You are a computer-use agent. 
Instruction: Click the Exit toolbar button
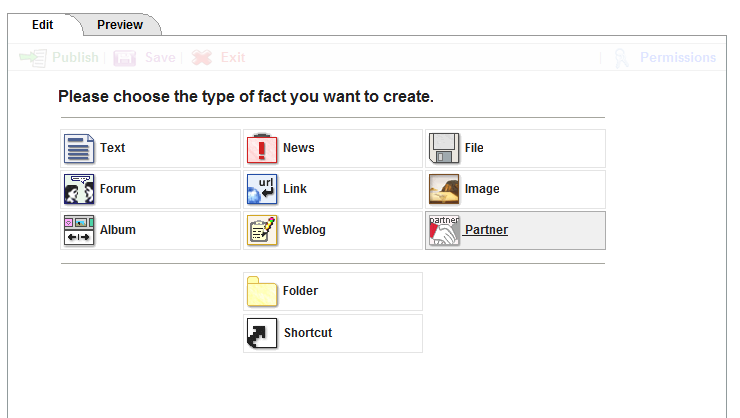[219, 58]
